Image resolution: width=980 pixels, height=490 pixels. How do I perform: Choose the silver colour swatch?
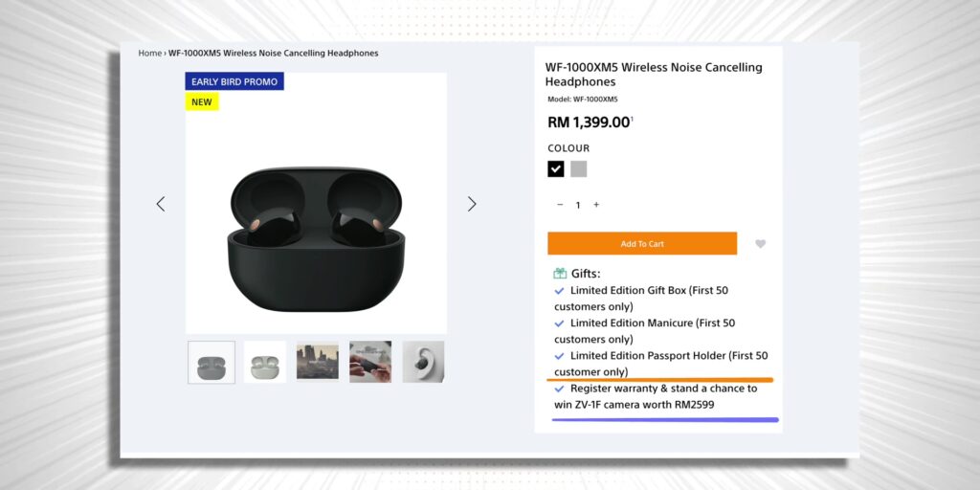pos(579,168)
